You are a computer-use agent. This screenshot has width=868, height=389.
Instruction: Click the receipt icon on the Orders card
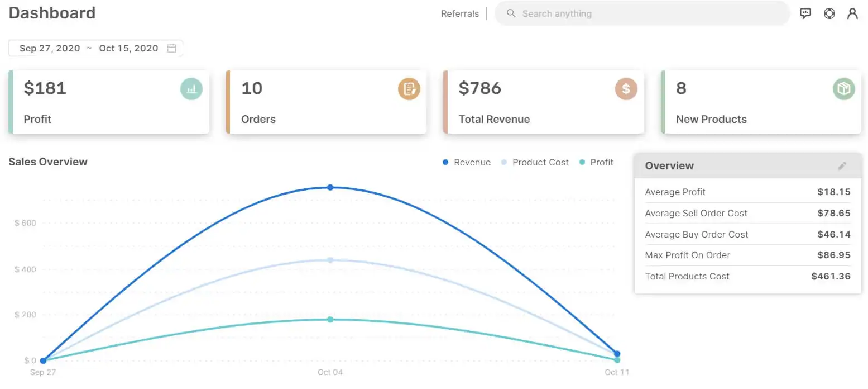point(409,88)
